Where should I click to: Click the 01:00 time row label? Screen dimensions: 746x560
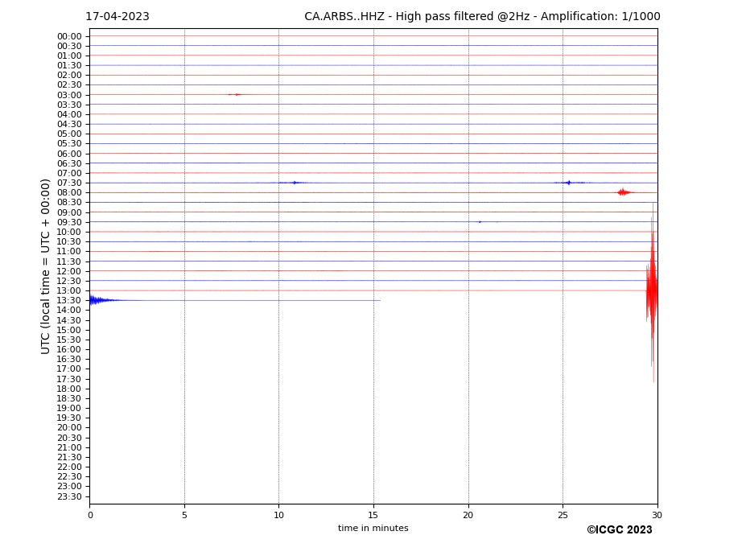[69, 56]
